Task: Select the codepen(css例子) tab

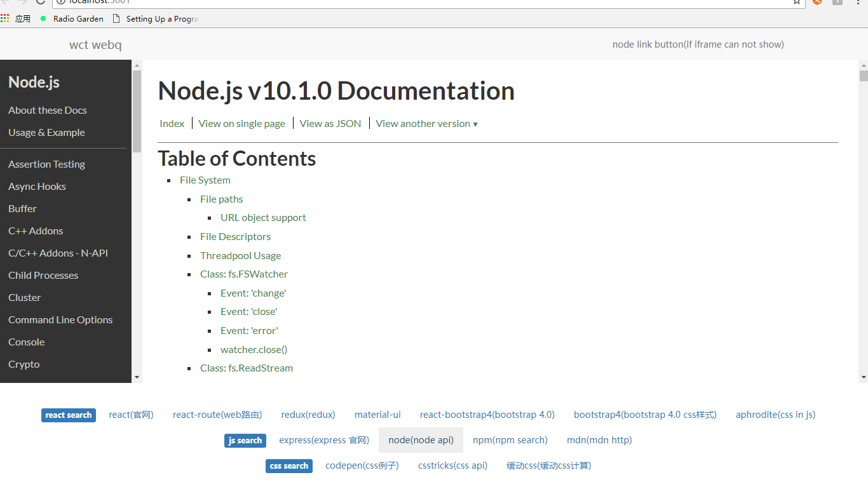Action: pos(362,465)
